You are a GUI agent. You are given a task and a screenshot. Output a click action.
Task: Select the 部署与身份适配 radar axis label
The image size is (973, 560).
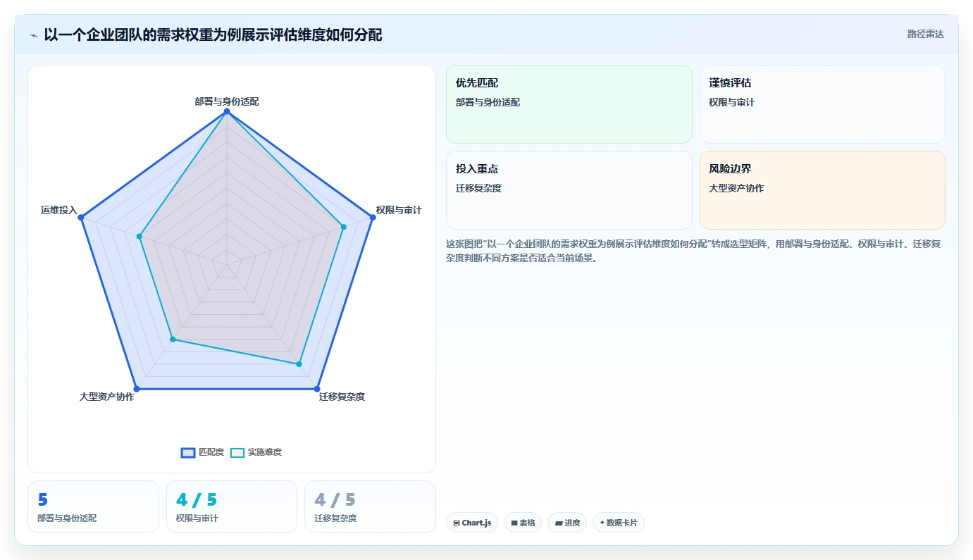pyautogui.click(x=227, y=101)
